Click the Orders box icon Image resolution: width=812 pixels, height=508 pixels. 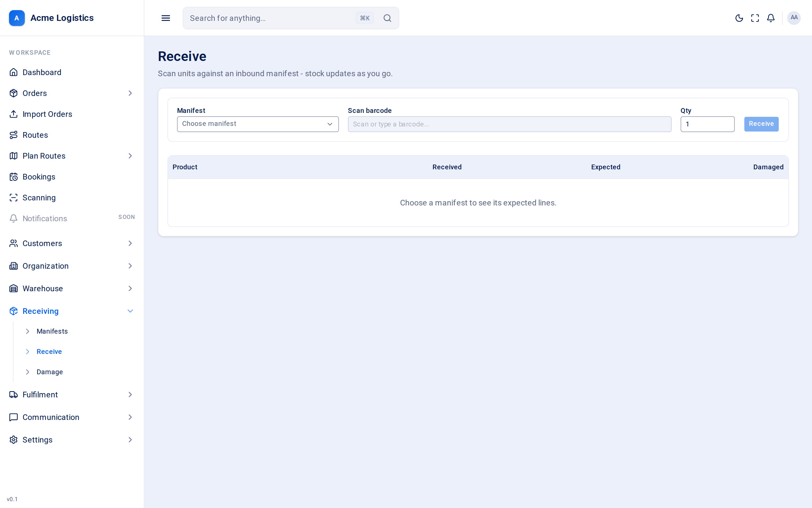(x=14, y=93)
